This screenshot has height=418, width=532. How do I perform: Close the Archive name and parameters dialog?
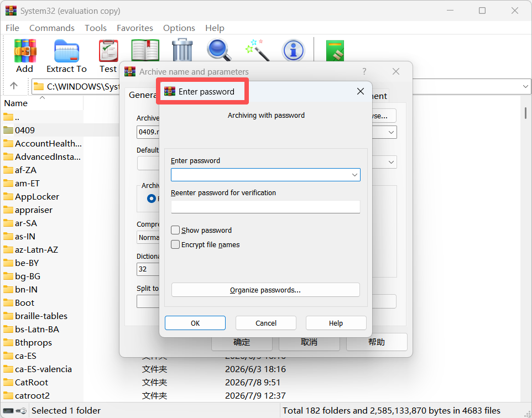395,71
